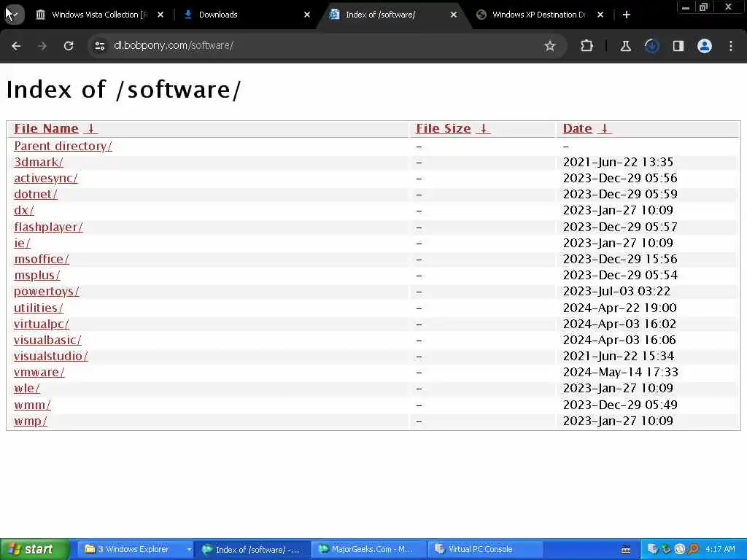Open the powertoys folder
This screenshot has width=747, height=560.
[x=47, y=292]
